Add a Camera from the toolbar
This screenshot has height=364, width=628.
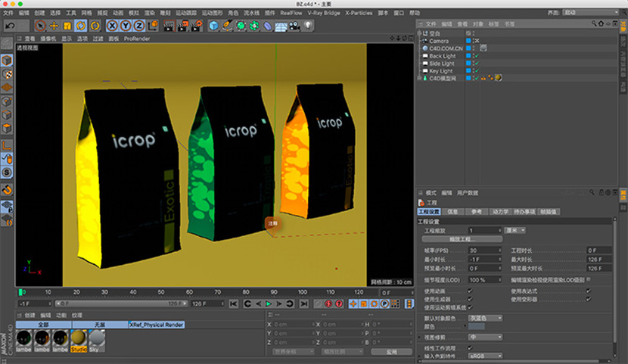(x=294, y=26)
